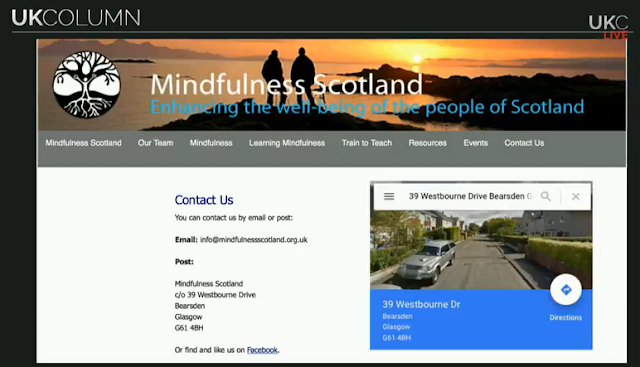The width and height of the screenshot is (640, 367).
Task: Click the Contact Us page heading
Action: [204, 200]
